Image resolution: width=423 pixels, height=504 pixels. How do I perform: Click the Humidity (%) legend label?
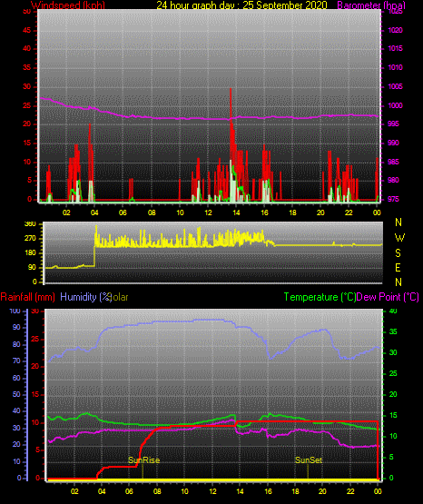pyautogui.click(x=85, y=297)
